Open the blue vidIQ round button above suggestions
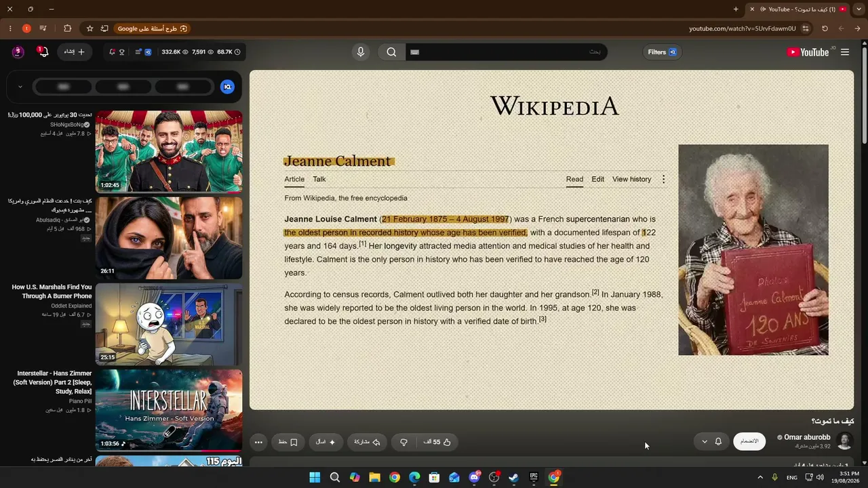The width and height of the screenshot is (868, 488). pos(228,87)
